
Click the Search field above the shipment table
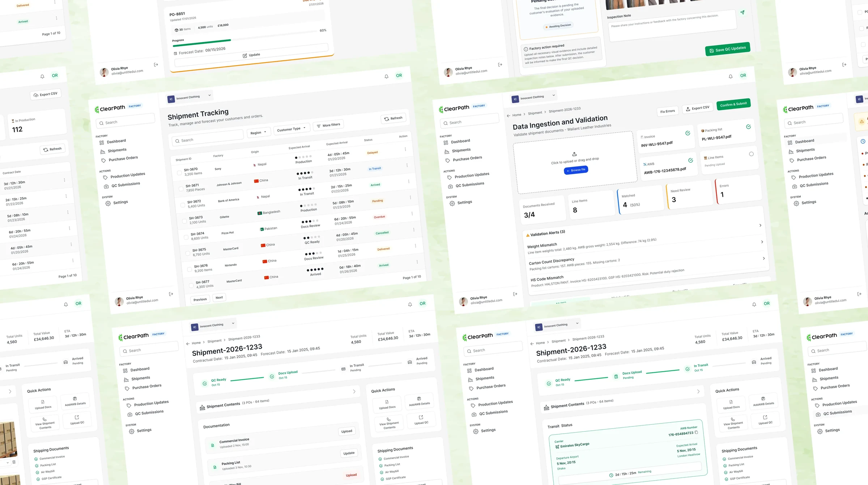point(208,137)
